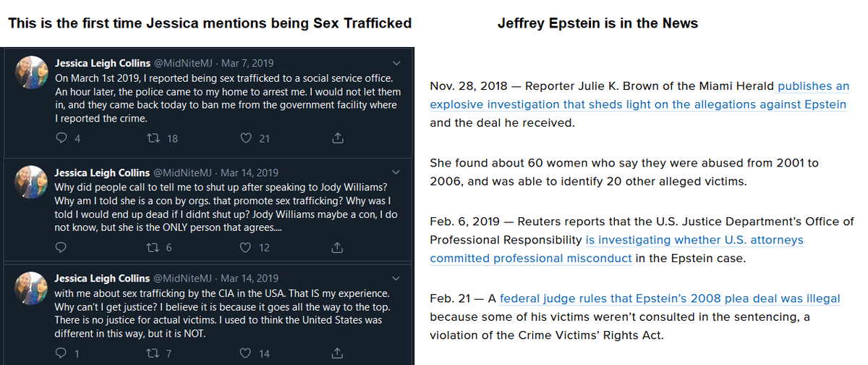Open link about investigating U.S. attorneys misconduct

pos(616,249)
